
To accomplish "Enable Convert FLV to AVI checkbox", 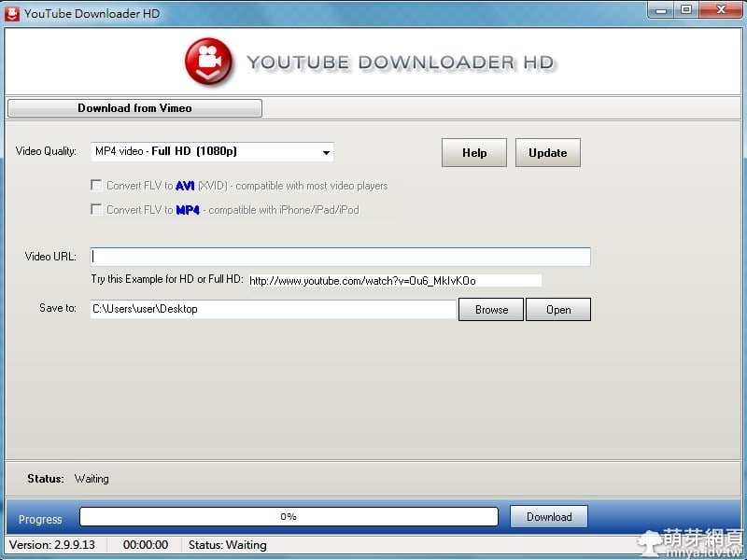I will click(96, 185).
